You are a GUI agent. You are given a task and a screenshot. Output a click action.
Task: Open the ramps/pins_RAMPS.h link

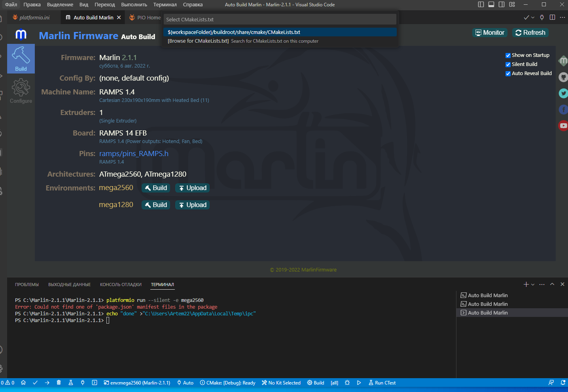pyautogui.click(x=134, y=153)
